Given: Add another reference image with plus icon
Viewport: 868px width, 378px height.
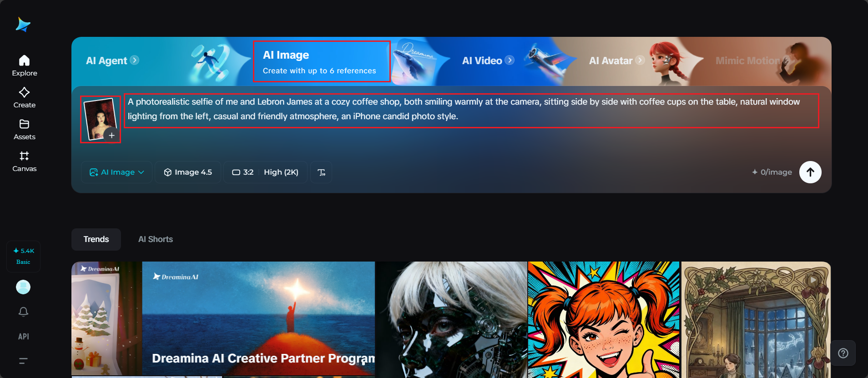Looking at the screenshot, I should (111, 135).
